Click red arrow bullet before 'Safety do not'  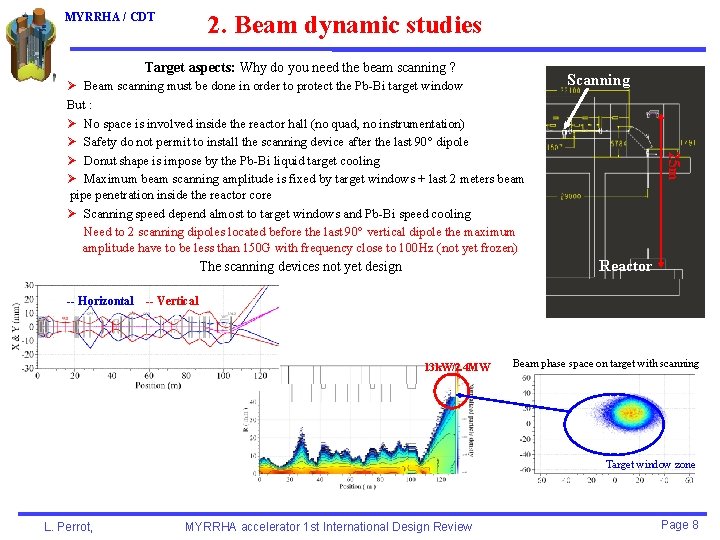click(x=72, y=141)
